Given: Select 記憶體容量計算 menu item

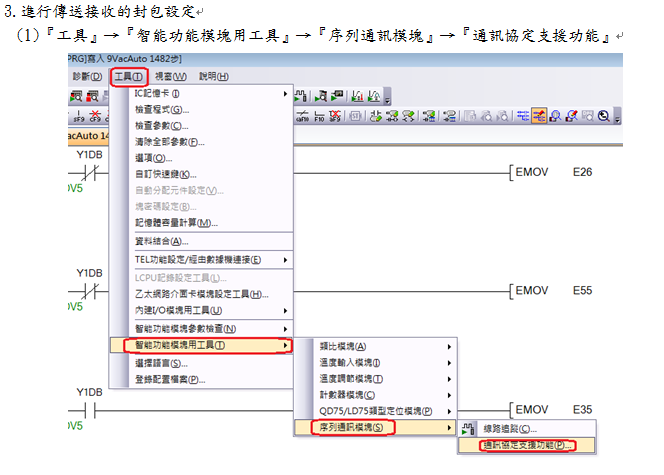Looking at the screenshot, I should 175,223.
